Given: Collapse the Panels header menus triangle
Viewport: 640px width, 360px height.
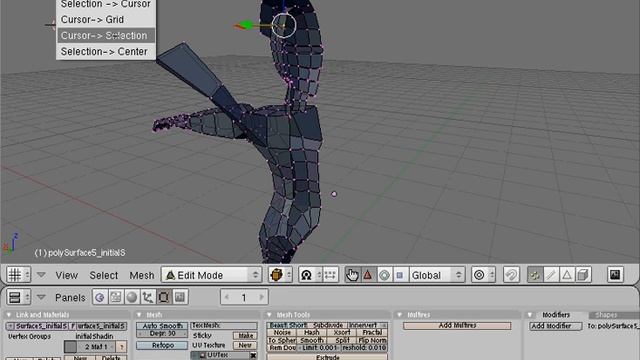Looking at the screenshot, I should [41, 298].
